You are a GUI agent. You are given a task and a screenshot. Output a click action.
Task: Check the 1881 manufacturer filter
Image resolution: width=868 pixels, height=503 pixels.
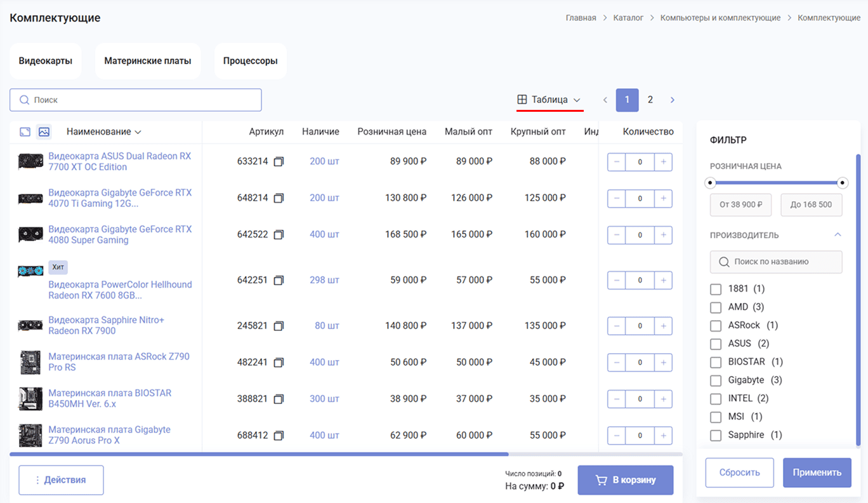[716, 289]
